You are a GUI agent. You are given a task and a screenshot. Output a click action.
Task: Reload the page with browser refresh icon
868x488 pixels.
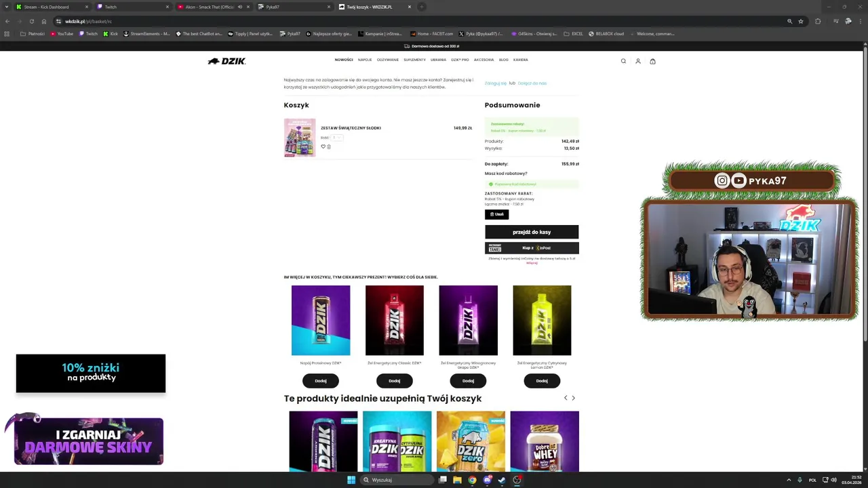point(31,21)
